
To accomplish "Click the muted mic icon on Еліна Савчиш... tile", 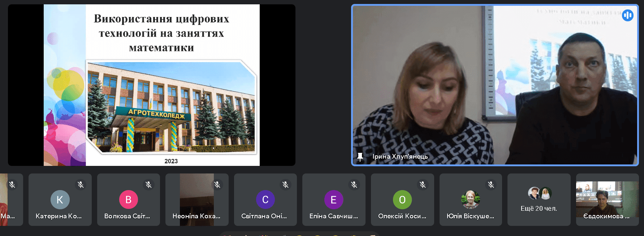I will tap(354, 185).
